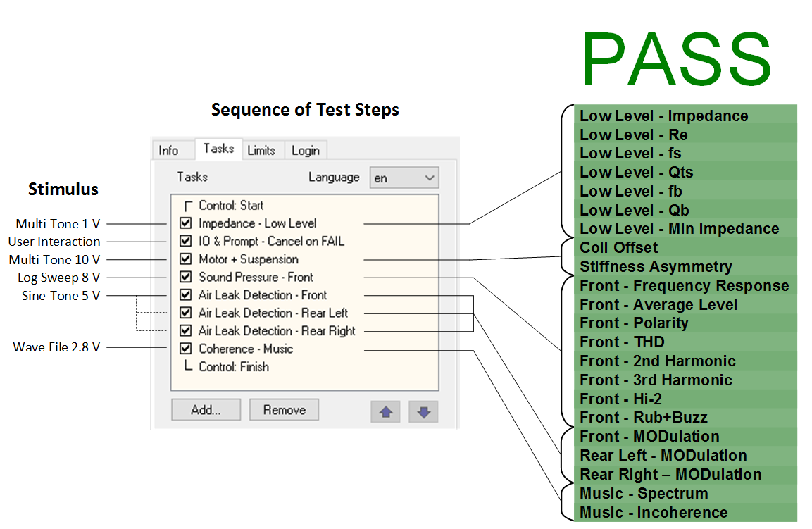Click the move task up arrow button
The width and height of the screenshot is (812, 529).
(x=385, y=412)
